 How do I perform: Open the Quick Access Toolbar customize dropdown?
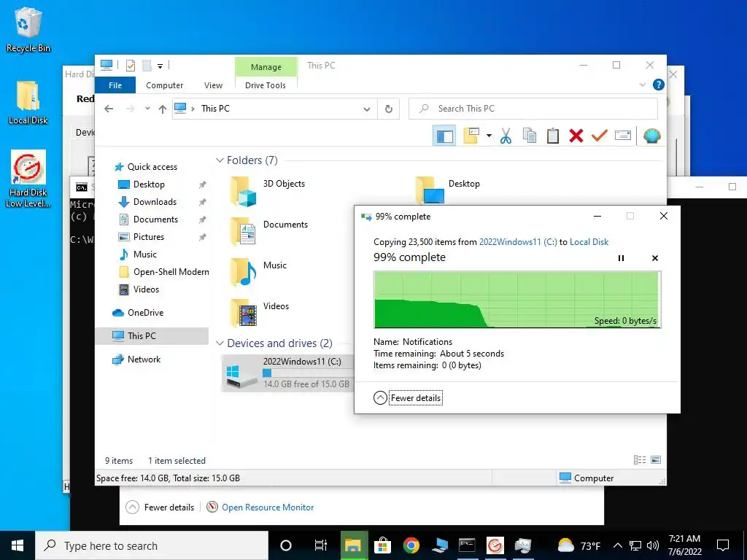tap(160, 66)
